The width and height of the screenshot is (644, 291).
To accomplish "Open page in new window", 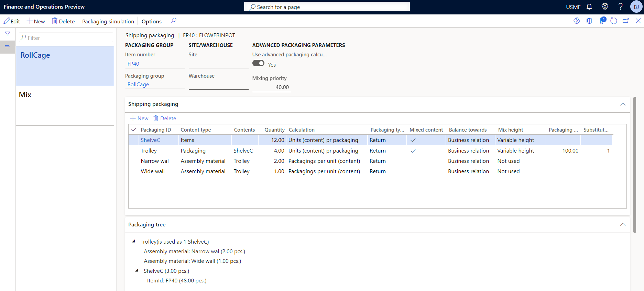I will (626, 21).
